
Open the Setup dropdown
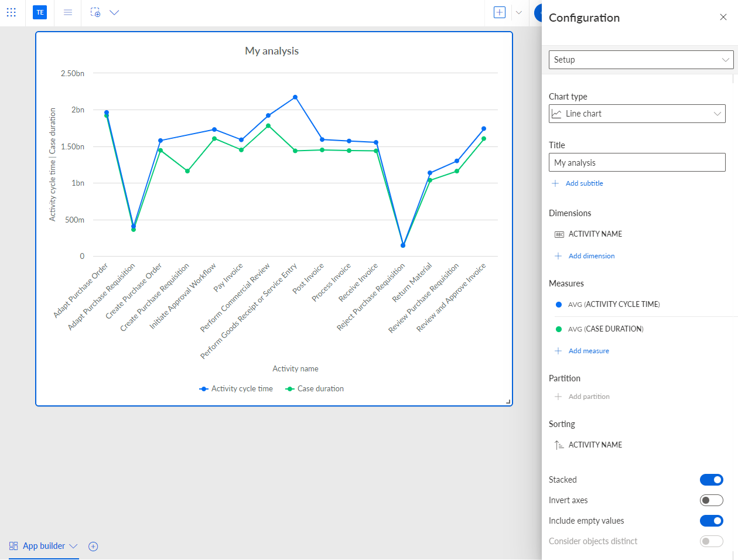coord(641,60)
